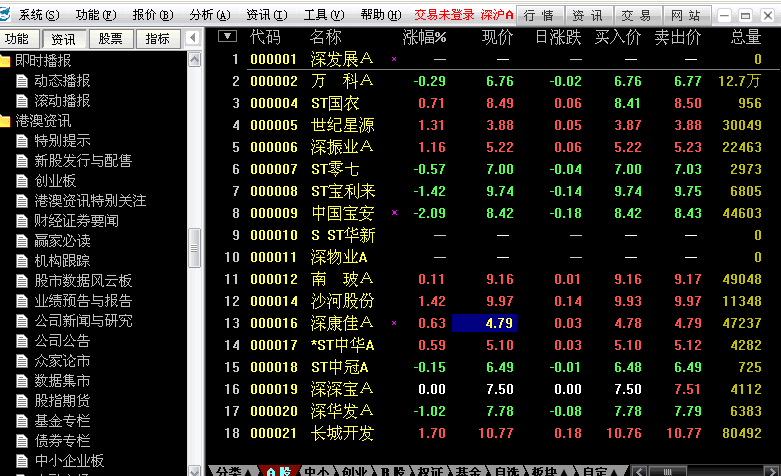Click document icon next to 股指期货

pos(22,401)
